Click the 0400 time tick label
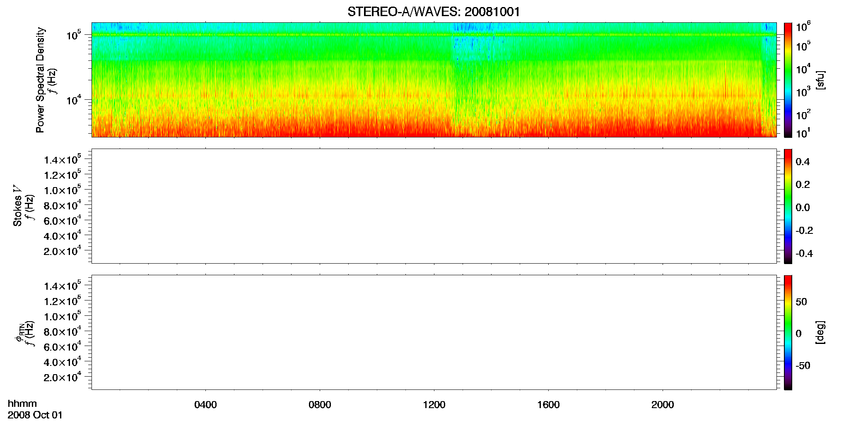The height and width of the screenshot is (447, 868). pos(205,405)
